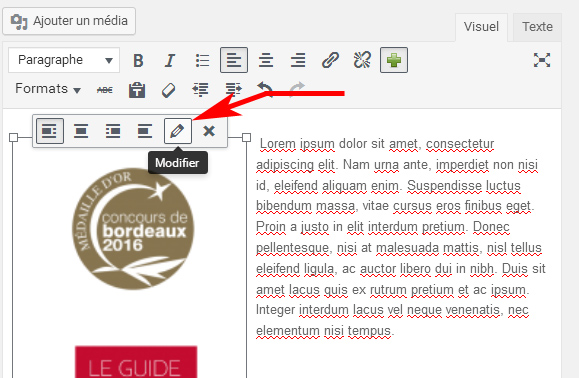Click the strikethrough ABC icon
Viewport: 579px width, 378px height.
pos(105,90)
